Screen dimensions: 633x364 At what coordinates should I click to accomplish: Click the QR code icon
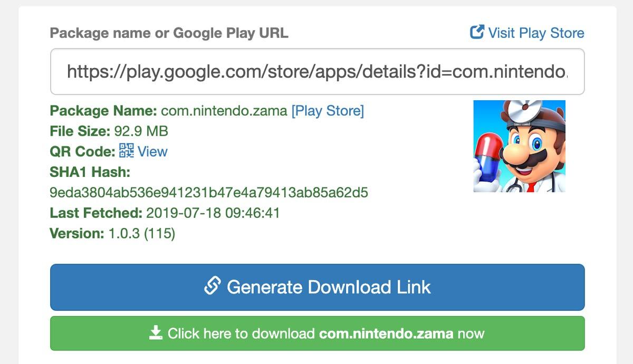point(127,151)
